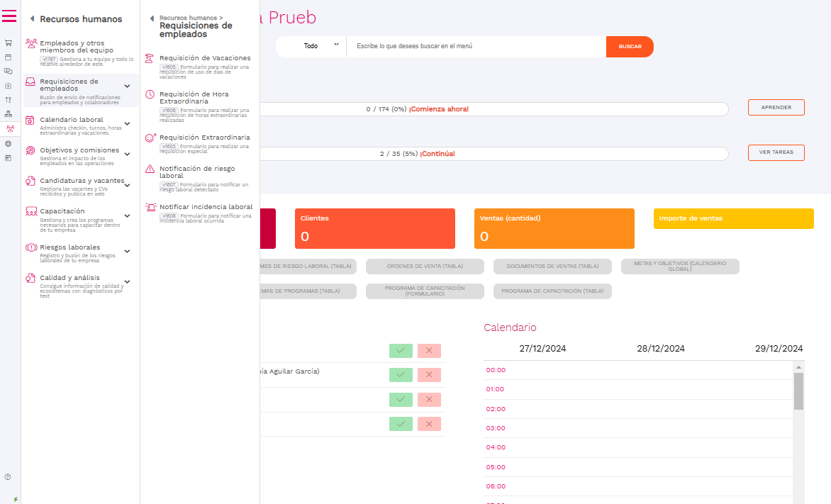
Task: Click the Requisición de Vacaciones icon
Action: pos(150,58)
